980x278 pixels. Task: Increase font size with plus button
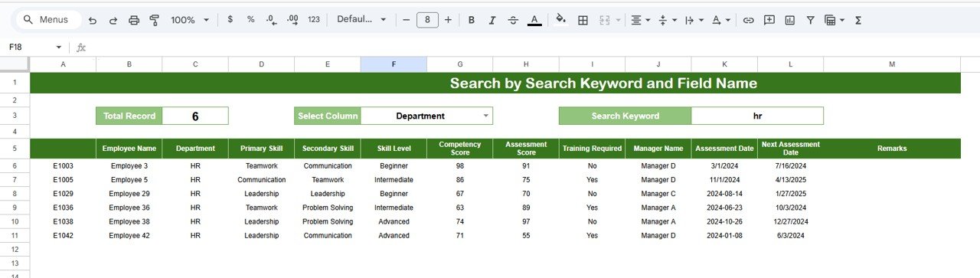(x=448, y=20)
